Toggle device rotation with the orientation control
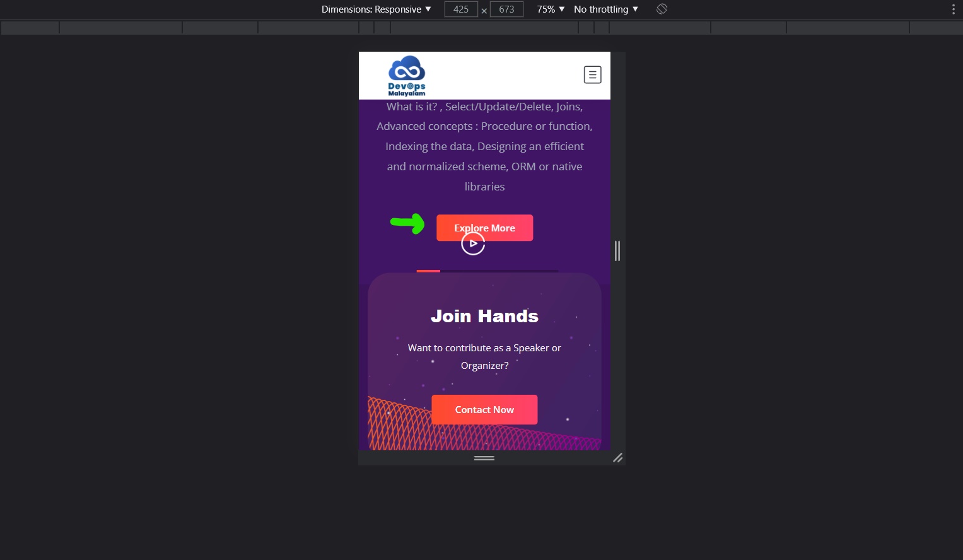This screenshot has height=560, width=963. click(661, 9)
